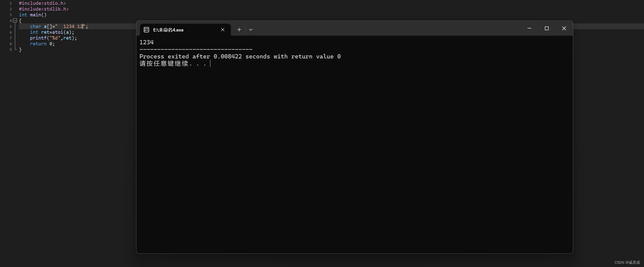Viewport: 644px width, 267px height.
Task: Maximize the terminal window
Action: pyautogui.click(x=547, y=28)
